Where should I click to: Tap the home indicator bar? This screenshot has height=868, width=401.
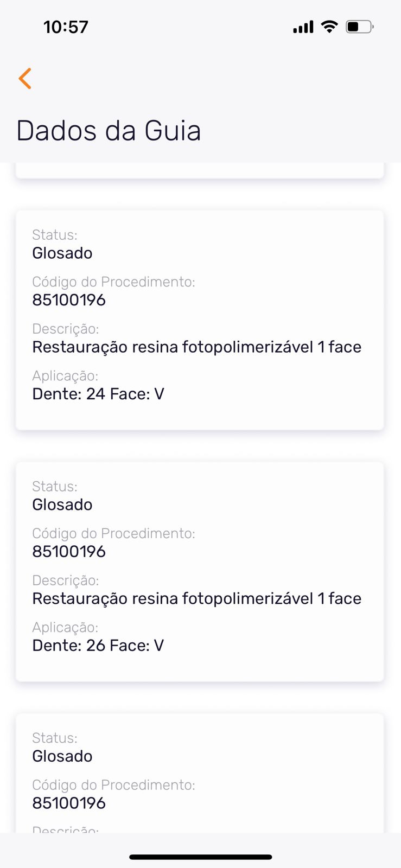[200, 857]
